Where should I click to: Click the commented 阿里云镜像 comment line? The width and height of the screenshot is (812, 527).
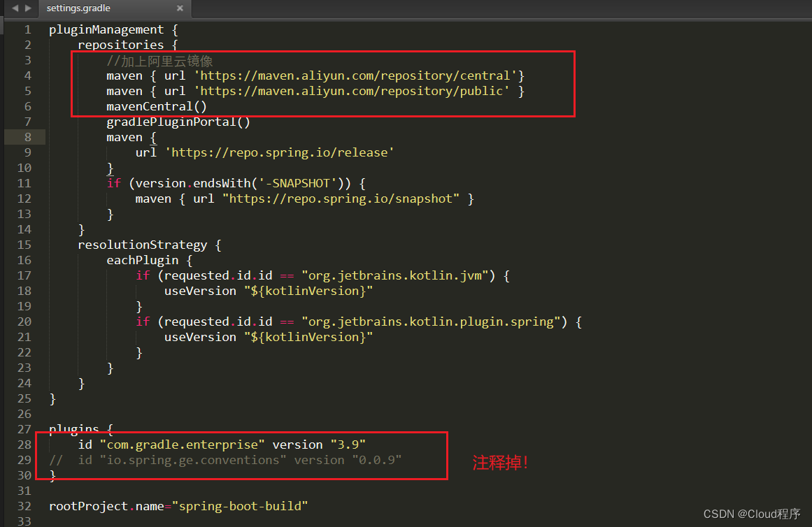point(159,60)
